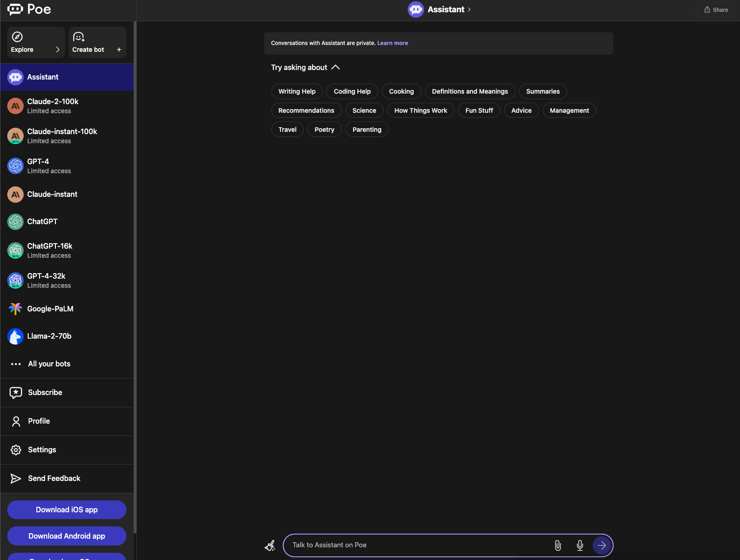Attach a file with paperclip icon
The height and width of the screenshot is (560, 740).
pos(558,545)
